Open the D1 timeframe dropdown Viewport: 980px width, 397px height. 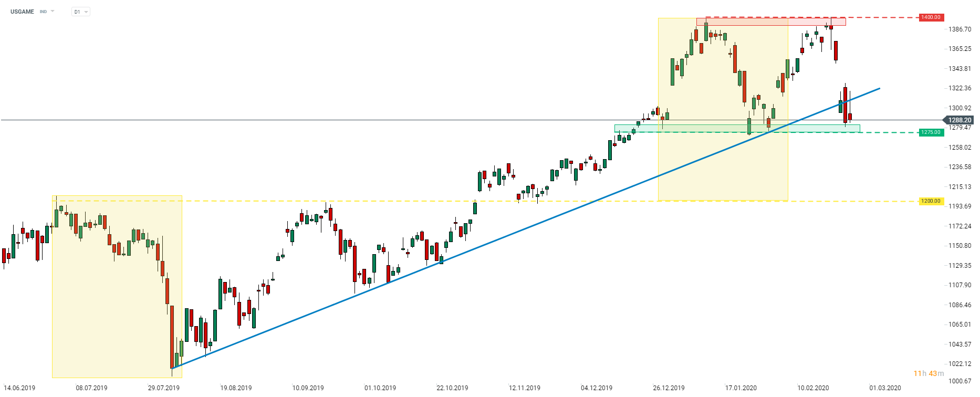point(81,12)
